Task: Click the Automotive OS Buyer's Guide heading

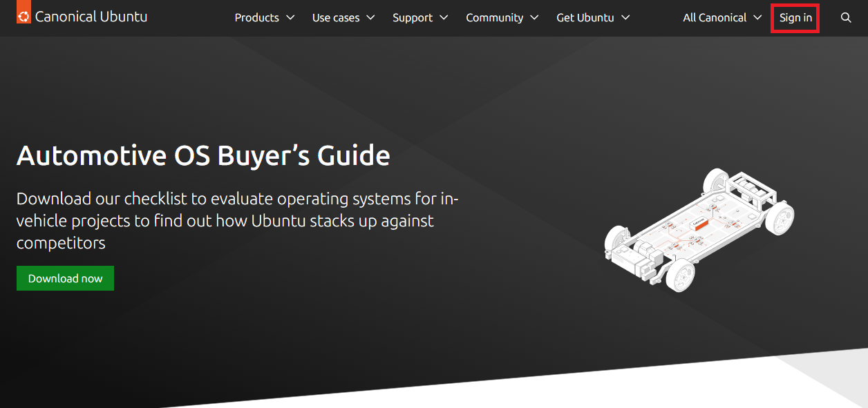Action: click(x=203, y=156)
